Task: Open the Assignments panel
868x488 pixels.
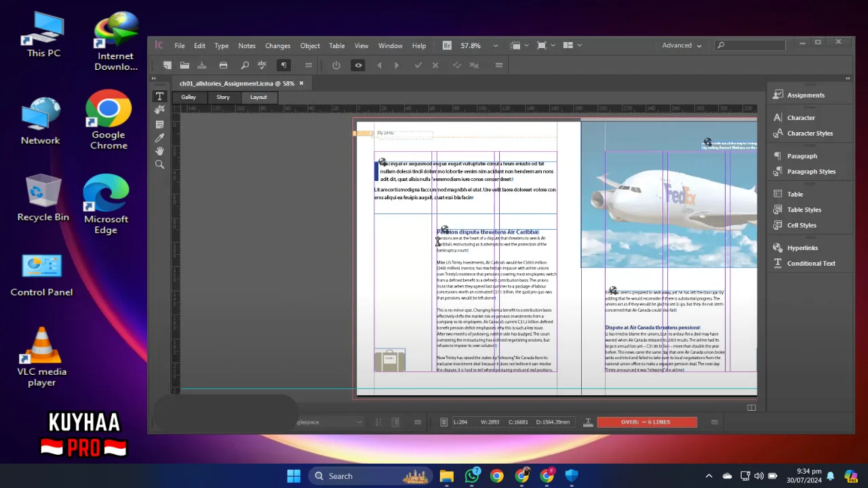Action: (x=806, y=95)
